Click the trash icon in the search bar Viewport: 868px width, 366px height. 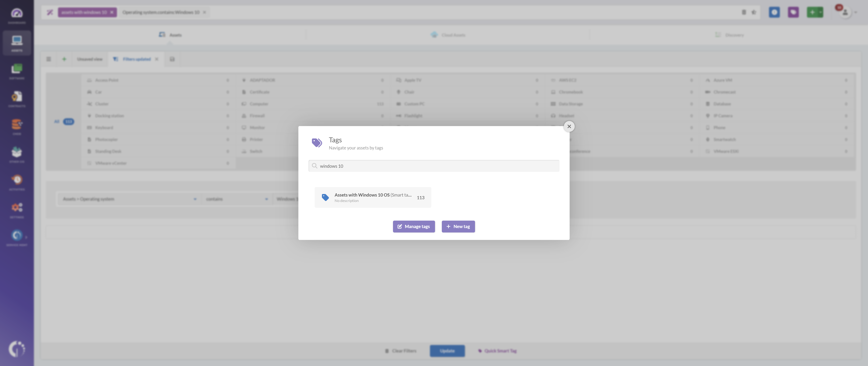click(x=744, y=13)
